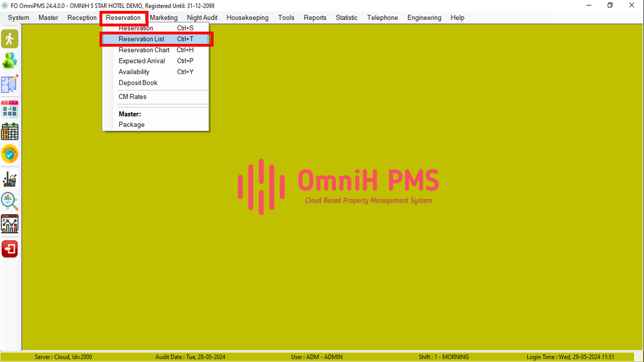Select Reservation Ctrl+S entry in dropdown
The height and width of the screenshot is (362, 644).
coord(156,28)
